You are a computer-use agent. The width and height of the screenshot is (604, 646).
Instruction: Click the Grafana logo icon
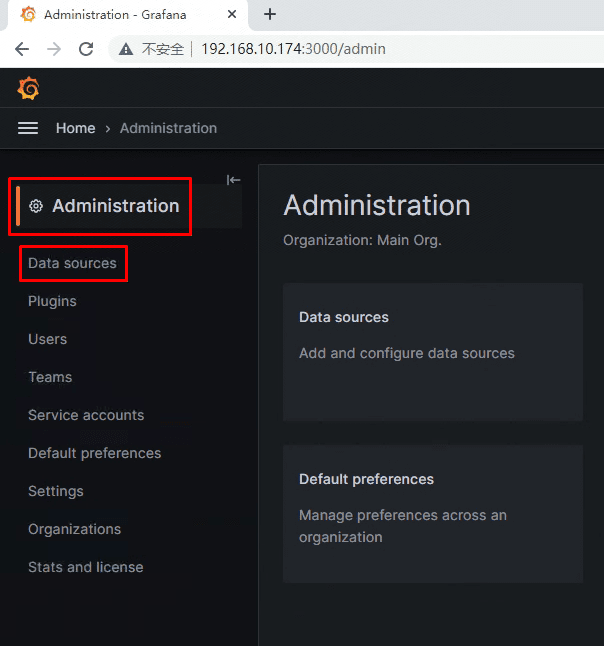tap(28, 88)
